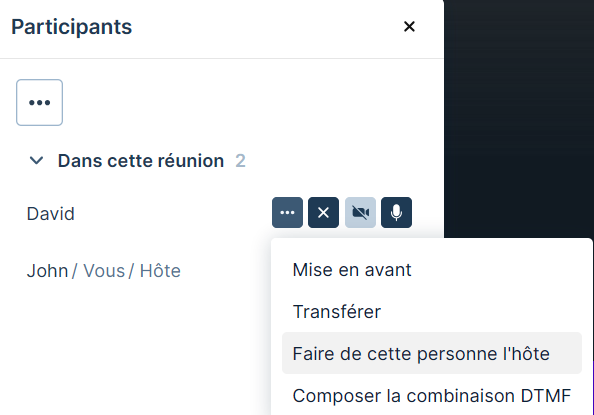Toggle David's crossed-out camera button

point(360,212)
